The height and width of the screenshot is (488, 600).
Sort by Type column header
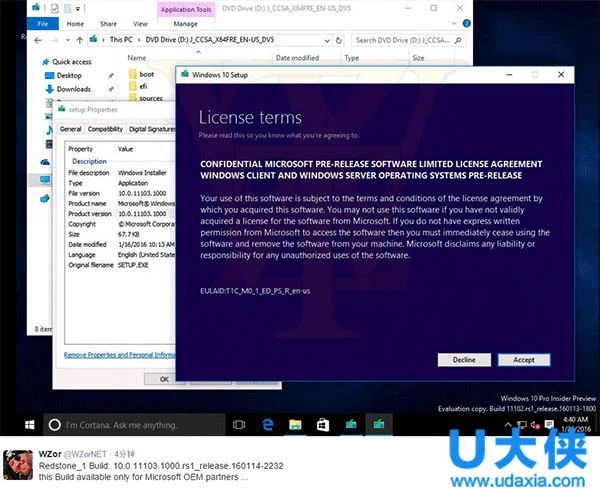click(351, 58)
